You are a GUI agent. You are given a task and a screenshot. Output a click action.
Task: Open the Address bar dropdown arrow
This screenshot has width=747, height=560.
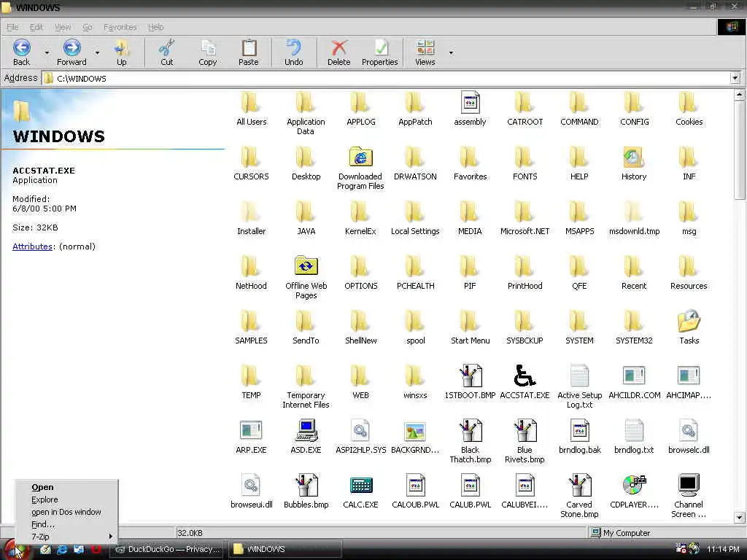735,78
